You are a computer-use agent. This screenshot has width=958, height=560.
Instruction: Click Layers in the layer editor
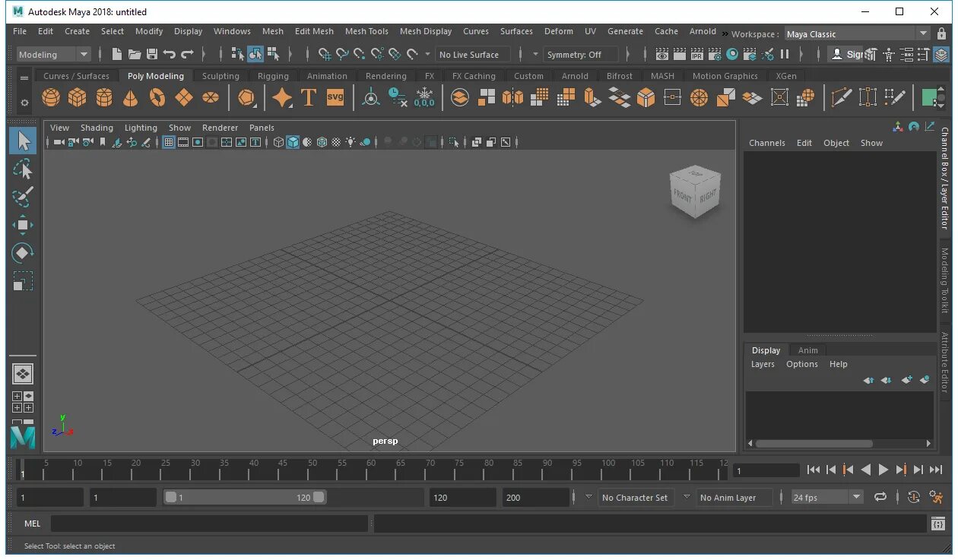coord(763,364)
